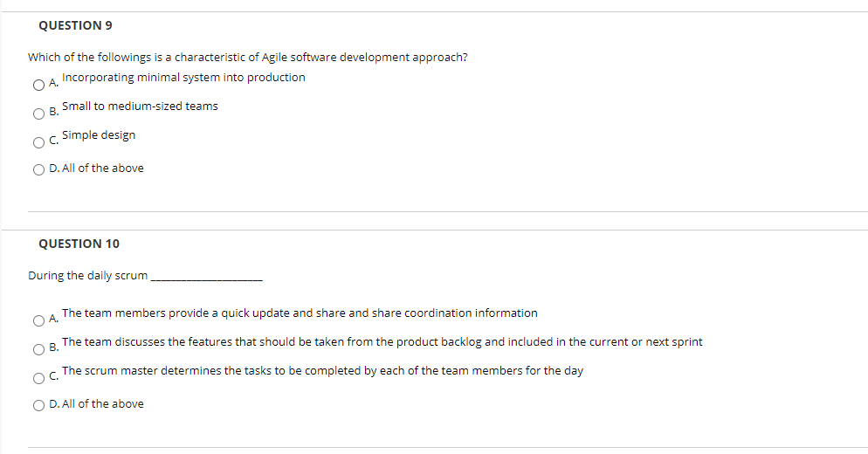
Task: Click the 'Simple design' answer text
Action: [99, 135]
